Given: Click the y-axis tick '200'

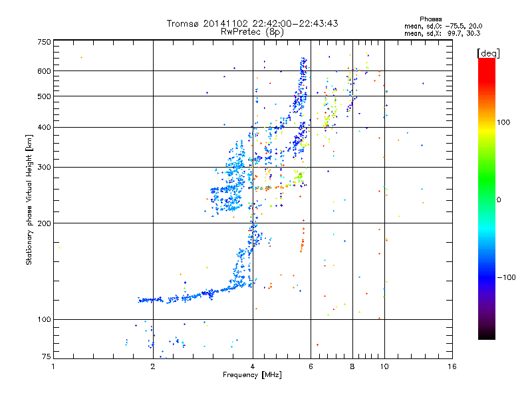Looking at the screenshot, I should click(44, 223).
